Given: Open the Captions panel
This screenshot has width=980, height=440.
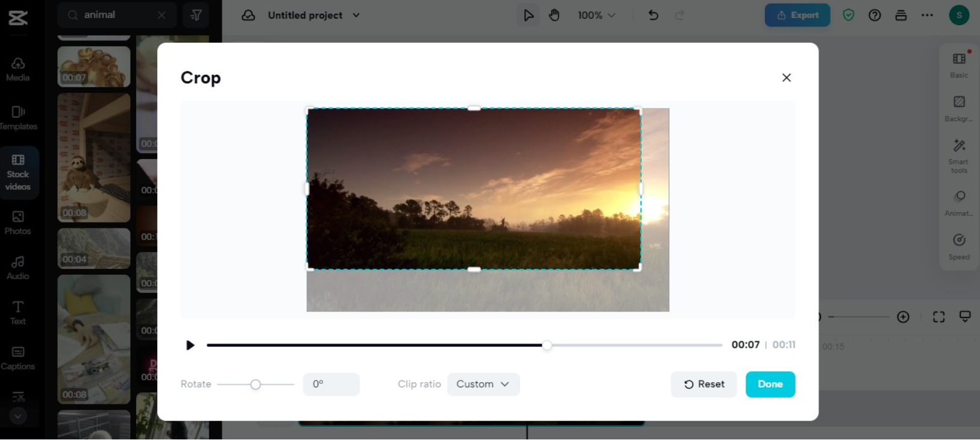Looking at the screenshot, I should click(18, 358).
